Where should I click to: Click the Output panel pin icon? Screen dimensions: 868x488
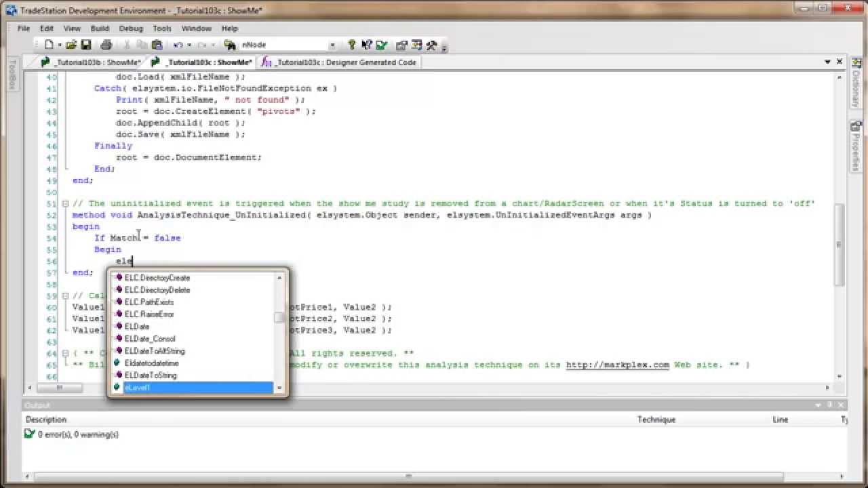pyautogui.click(x=829, y=405)
